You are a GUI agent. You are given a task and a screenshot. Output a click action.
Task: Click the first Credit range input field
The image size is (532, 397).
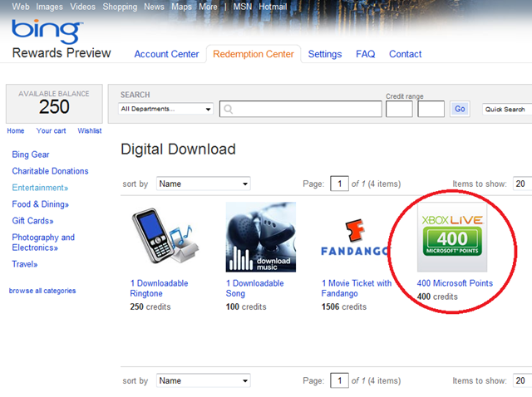pyautogui.click(x=399, y=109)
